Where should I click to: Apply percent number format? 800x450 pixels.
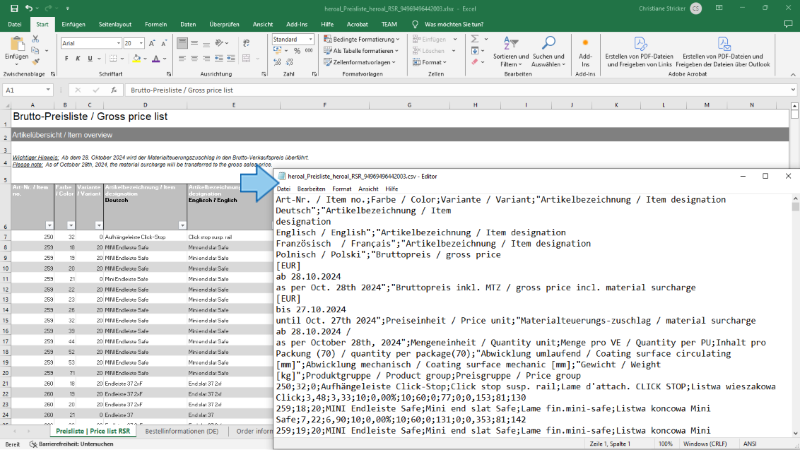(297, 51)
